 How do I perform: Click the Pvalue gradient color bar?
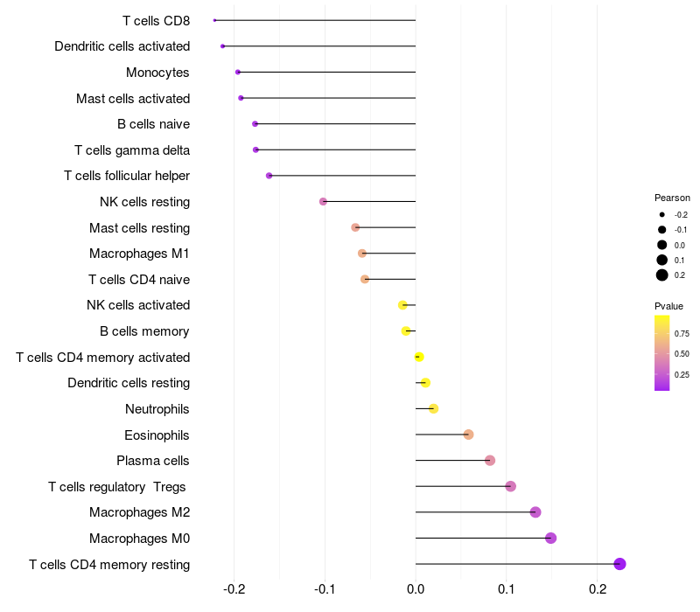(x=662, y=353)
